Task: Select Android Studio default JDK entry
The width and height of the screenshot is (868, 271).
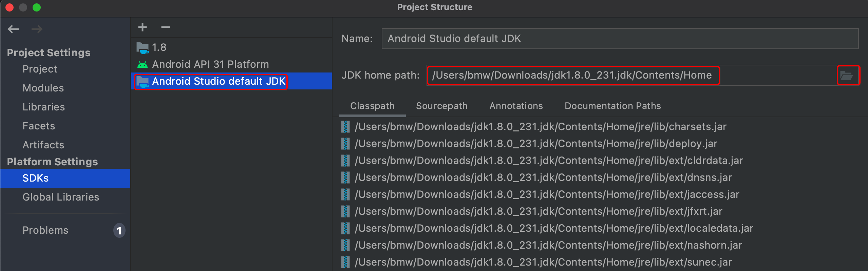Action: point(231,81)
